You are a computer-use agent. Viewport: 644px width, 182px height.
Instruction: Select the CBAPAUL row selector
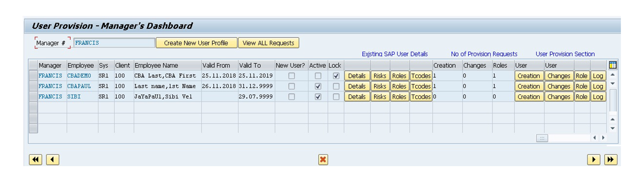coord(33,86)
